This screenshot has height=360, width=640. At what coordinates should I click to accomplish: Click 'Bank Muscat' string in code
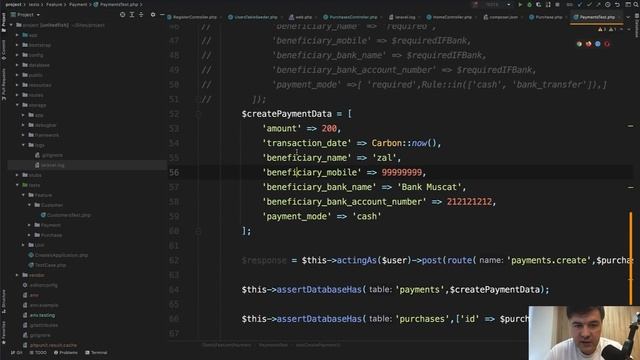[x=429, y=187]
